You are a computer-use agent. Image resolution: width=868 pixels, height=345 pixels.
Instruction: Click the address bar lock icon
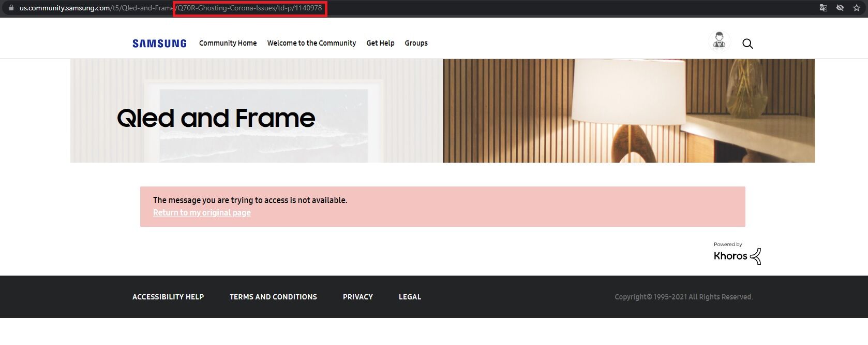coord(11,8)
